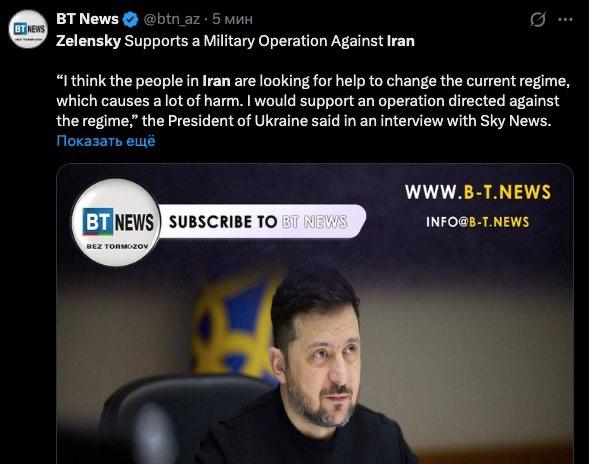This screenshot has height=464, width=589.
Task: Click the blue-yellow trident emblem
Action: (233, 329)
